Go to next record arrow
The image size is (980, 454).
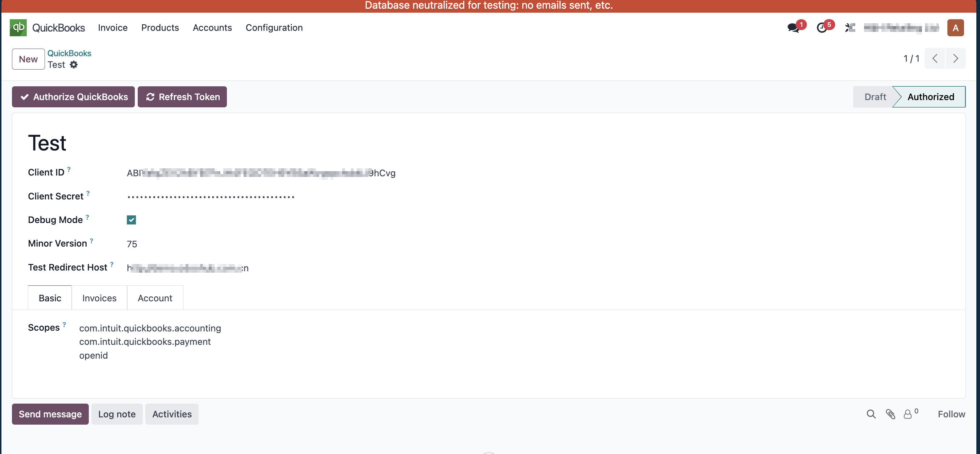pyautogui.click(x=955, y=59)
